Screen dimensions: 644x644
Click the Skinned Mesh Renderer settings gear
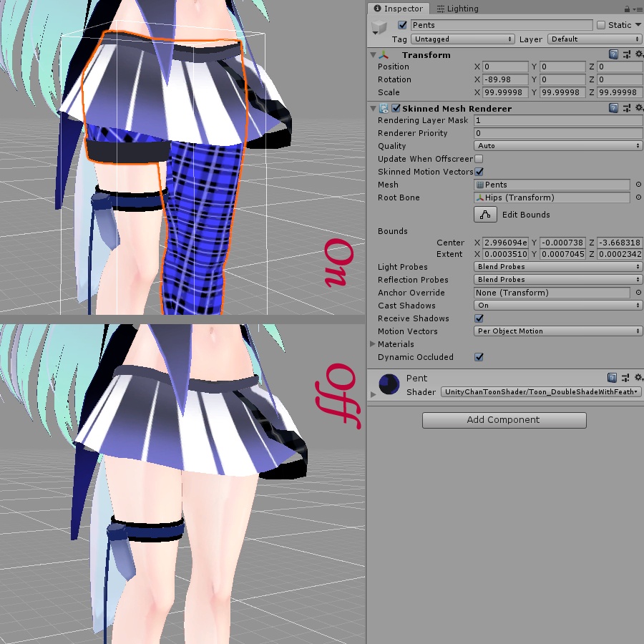coord(639,108)
